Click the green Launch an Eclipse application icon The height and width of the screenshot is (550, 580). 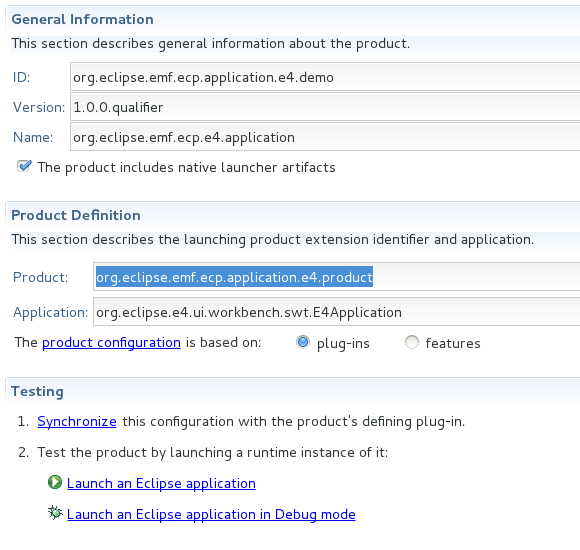point(55,482)
